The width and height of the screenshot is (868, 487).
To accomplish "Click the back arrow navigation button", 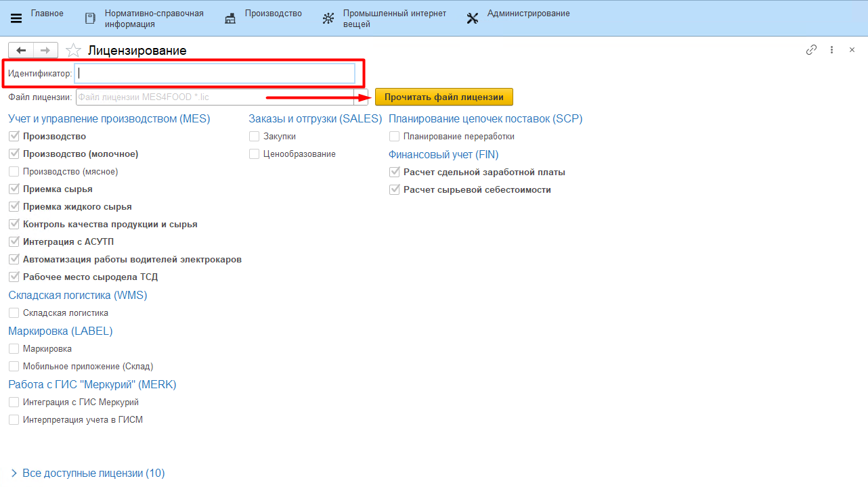I will pyautogui.click(x=20, y=50).
